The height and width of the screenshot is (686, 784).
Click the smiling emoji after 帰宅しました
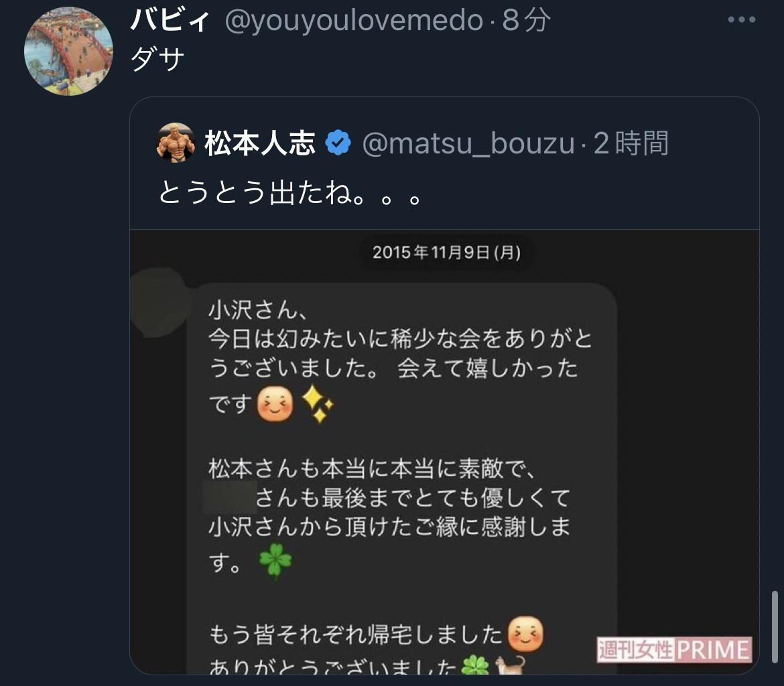(x=525, y=634)
